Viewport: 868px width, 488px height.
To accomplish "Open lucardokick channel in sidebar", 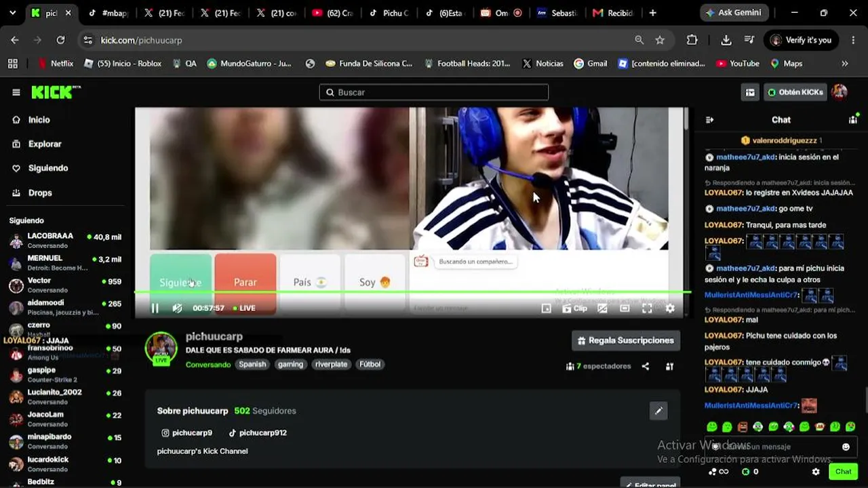I will [x=65, y=464].
